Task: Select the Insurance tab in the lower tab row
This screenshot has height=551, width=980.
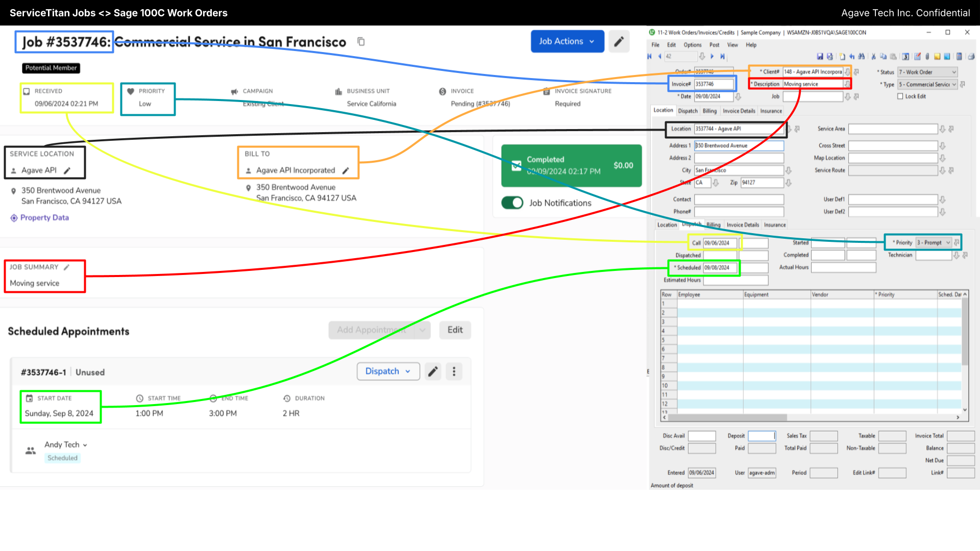Action: (775, 225)
